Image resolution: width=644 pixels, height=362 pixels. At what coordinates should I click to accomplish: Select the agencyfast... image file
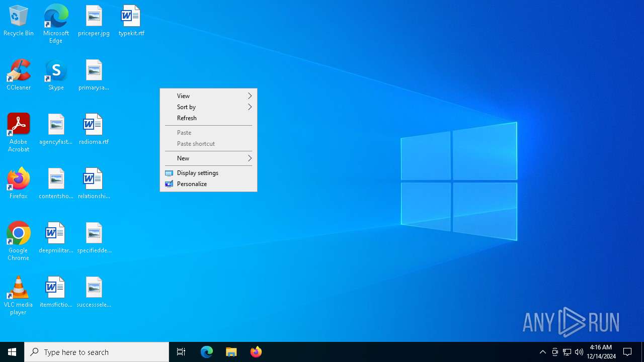point(56,129)
